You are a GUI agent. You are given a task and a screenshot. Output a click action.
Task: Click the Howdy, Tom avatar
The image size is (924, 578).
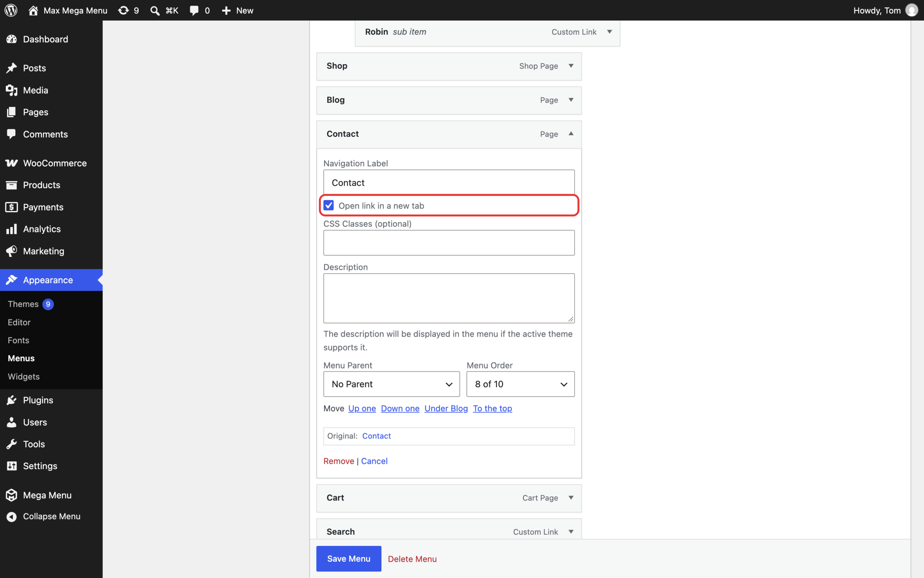(911, 10)
